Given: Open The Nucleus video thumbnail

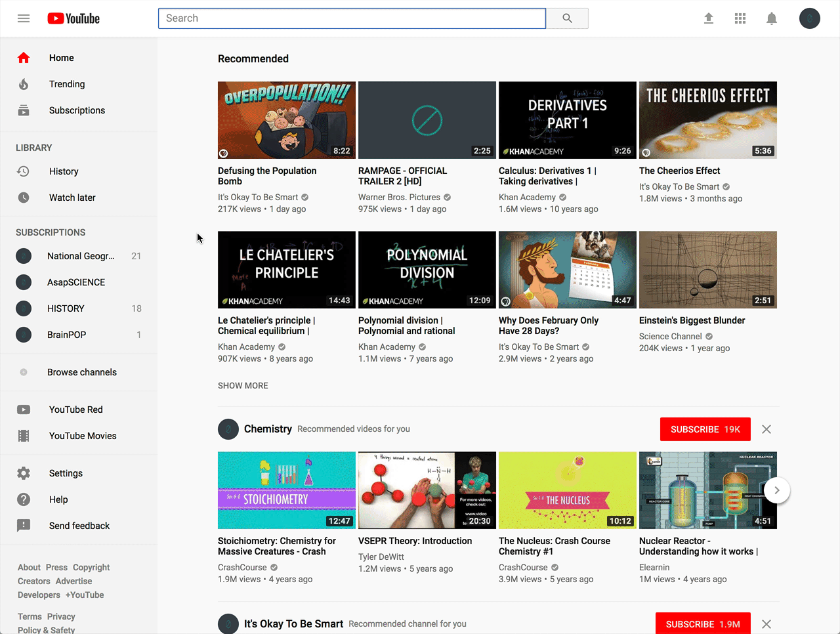Looking at the screenshot, I should [x=568, y=490].
